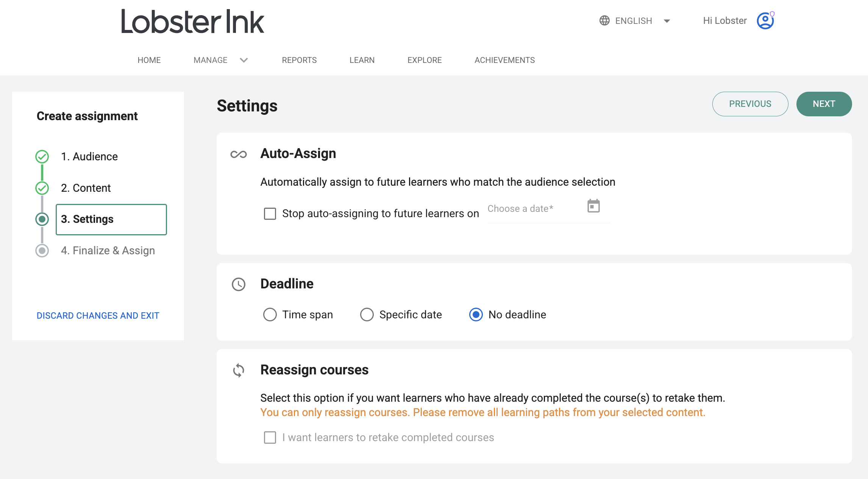Select the No deadline radio button

(476, 315)
